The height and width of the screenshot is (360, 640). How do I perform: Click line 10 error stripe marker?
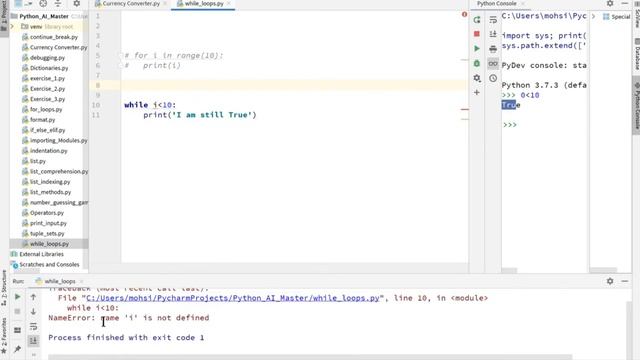pyautogui.click(x=464, y=109)
